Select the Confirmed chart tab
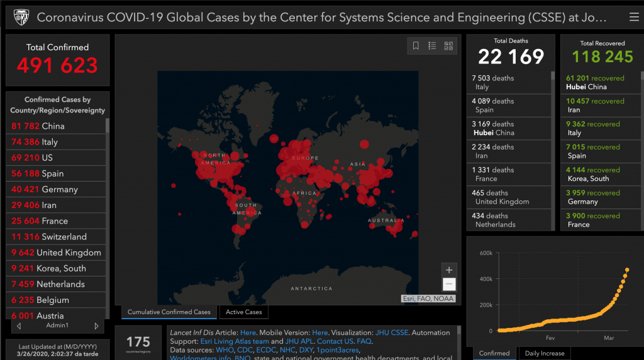644x360 pixels. [494, 353]
